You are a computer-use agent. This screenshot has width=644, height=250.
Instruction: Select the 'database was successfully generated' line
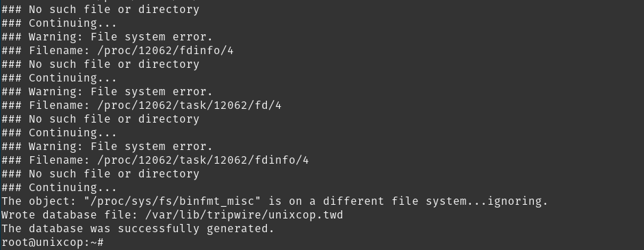click(138, 229)
